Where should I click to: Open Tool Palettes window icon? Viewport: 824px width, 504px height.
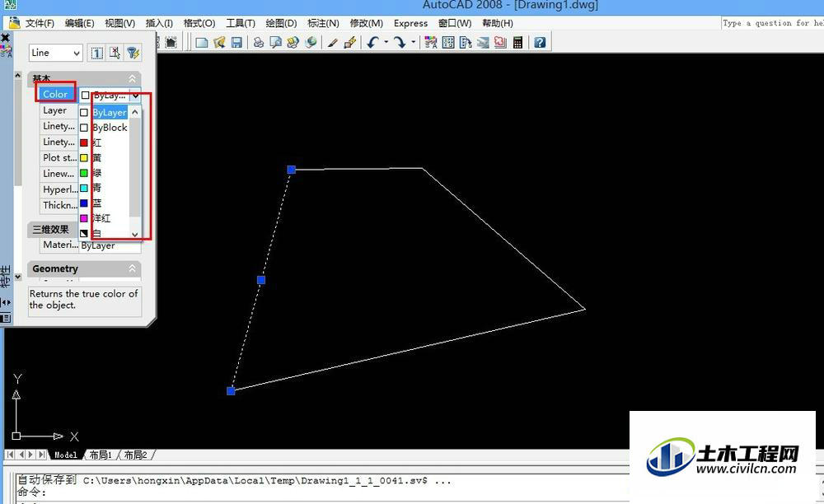pos(466,43)
